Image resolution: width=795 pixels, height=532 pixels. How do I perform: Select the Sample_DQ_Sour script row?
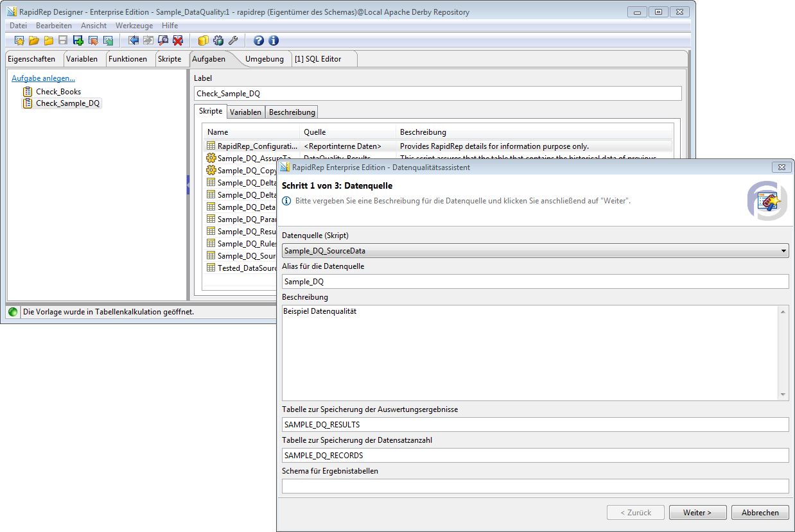click(x=241, y=256)
